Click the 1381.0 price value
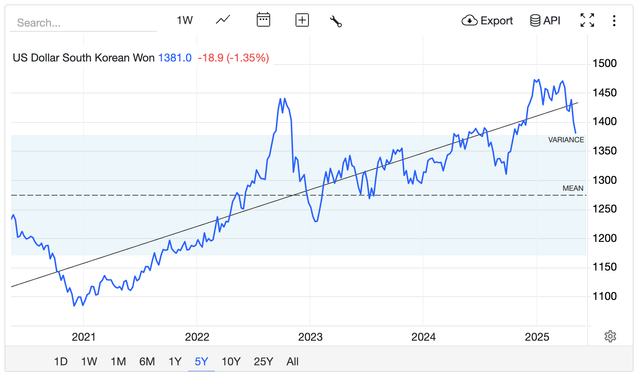Screen dimensions: 640x382 coord(175,58)
